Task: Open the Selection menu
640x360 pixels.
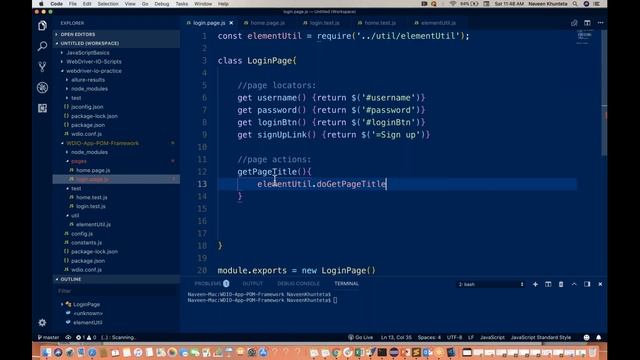Action: (x=108, y=4)
